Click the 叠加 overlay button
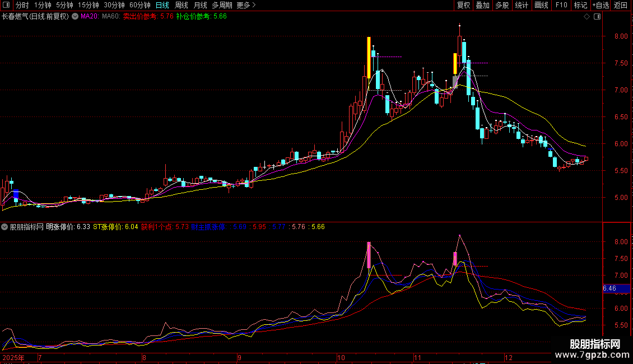633x364 pixels. (x=482, y=5)
